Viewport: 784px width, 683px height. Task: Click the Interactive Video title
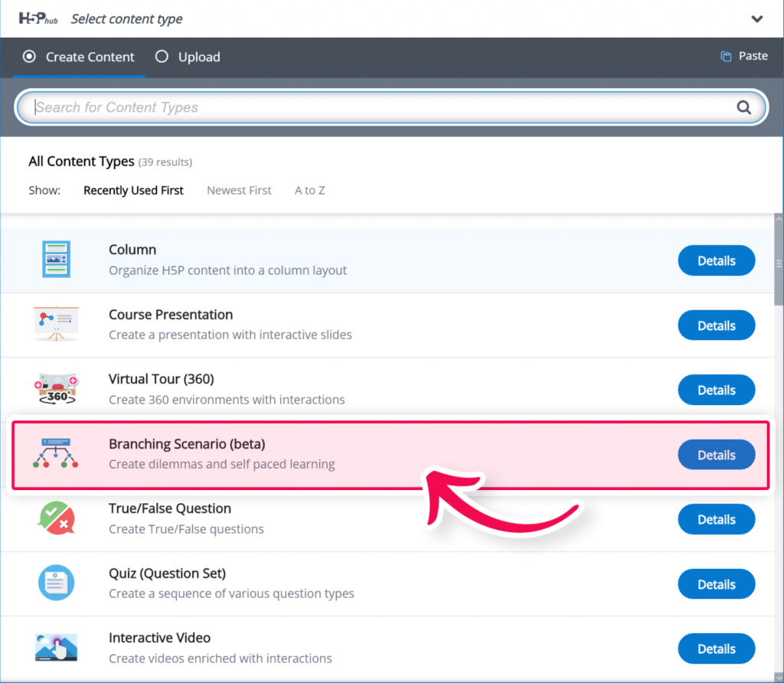click(x=159, y=638)
